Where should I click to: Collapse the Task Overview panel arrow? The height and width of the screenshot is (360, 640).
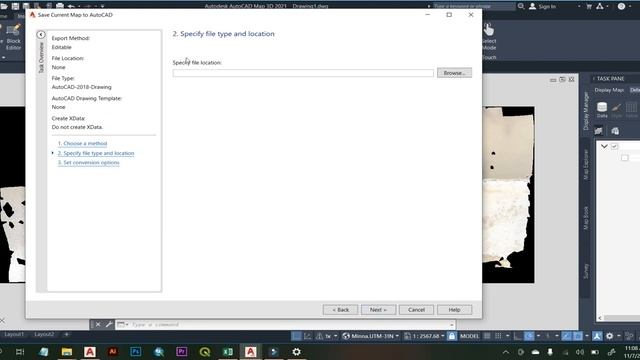(41, 35)
